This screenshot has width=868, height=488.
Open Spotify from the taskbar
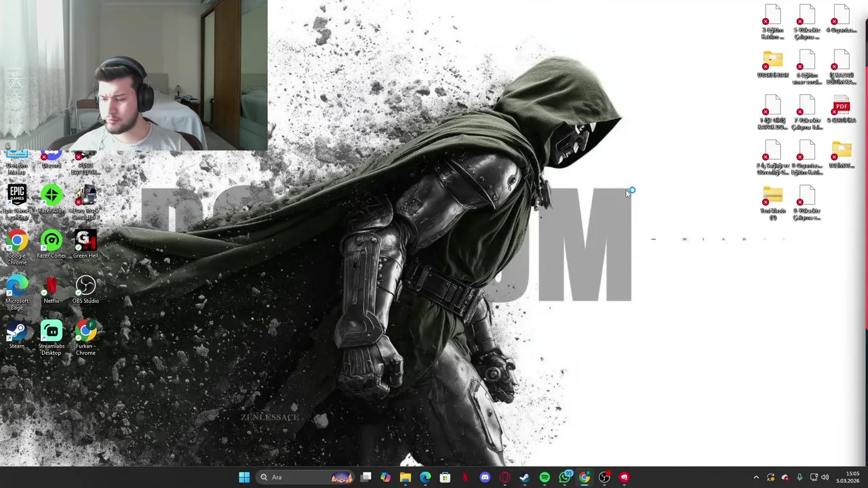tap(545, 477)
